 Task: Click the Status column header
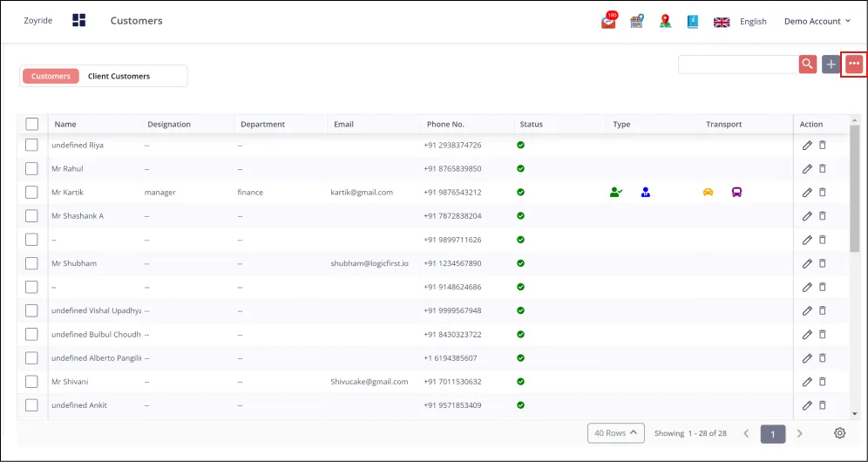click(532, 124)
